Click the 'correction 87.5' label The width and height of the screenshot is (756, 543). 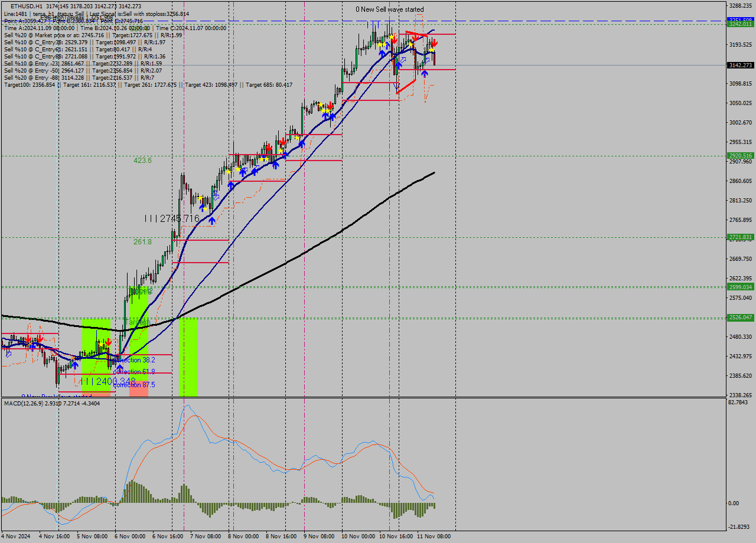[134, 385]
